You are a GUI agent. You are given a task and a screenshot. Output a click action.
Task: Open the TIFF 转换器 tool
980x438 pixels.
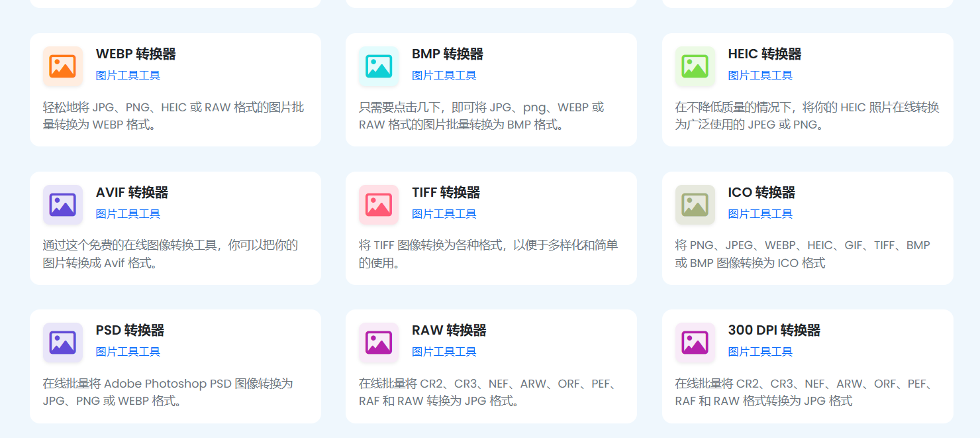click(x=446, y=193)
